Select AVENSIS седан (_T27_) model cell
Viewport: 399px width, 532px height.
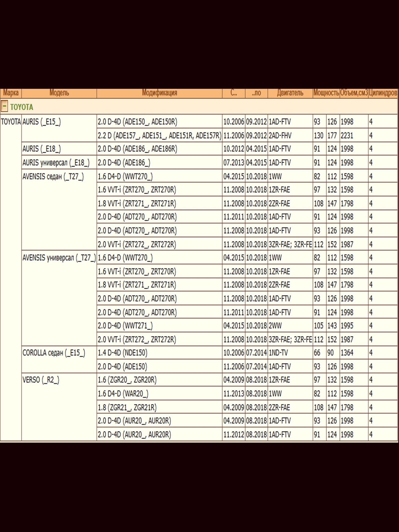tap(53, 176)
